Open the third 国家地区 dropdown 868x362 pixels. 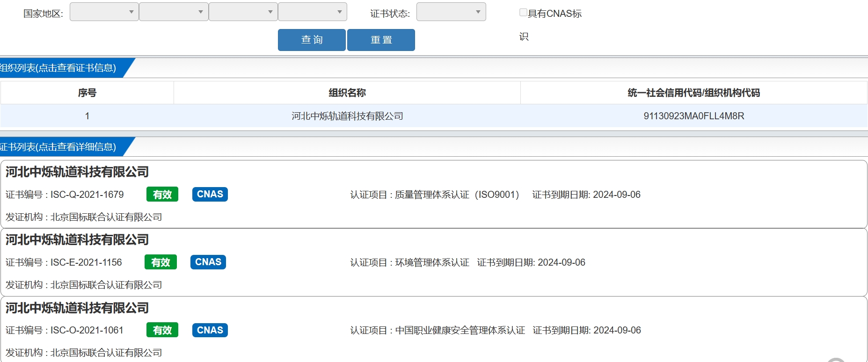point(243,12)
